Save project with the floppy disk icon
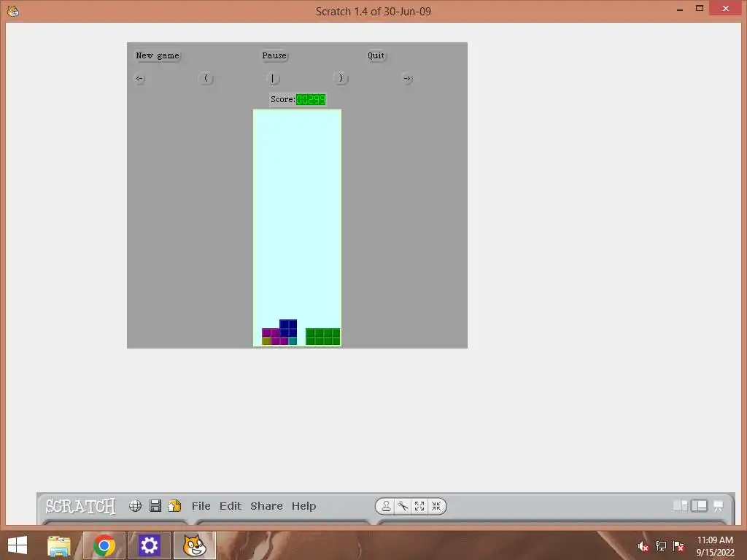Screen dimensions: 747x560 155,506
